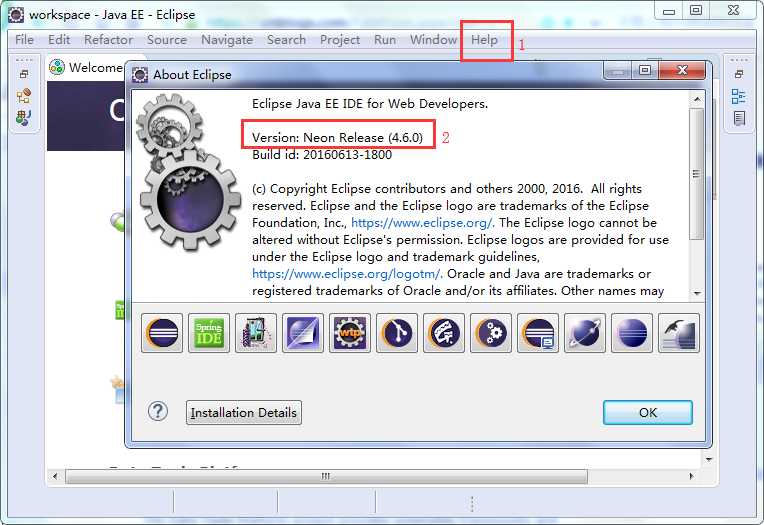Screen dimensions: 764x525
Task: Open the Help menu
Action: [484, 40]
